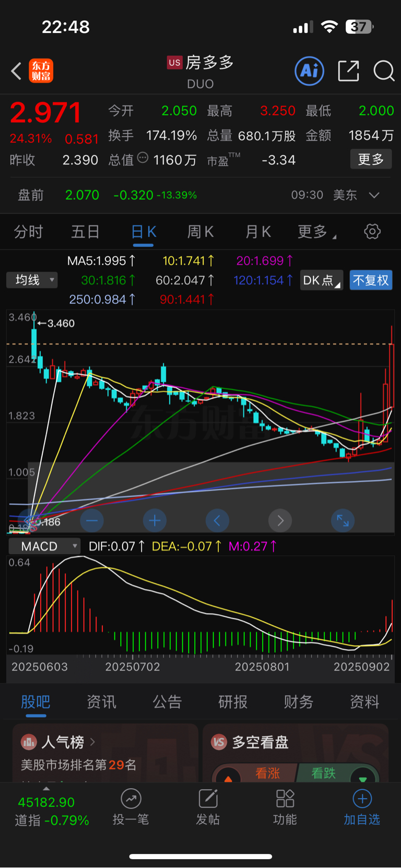Tap the total value info icon next to 总值
Viewport: 401px width, 868px height.
click(x=143, y=158)
